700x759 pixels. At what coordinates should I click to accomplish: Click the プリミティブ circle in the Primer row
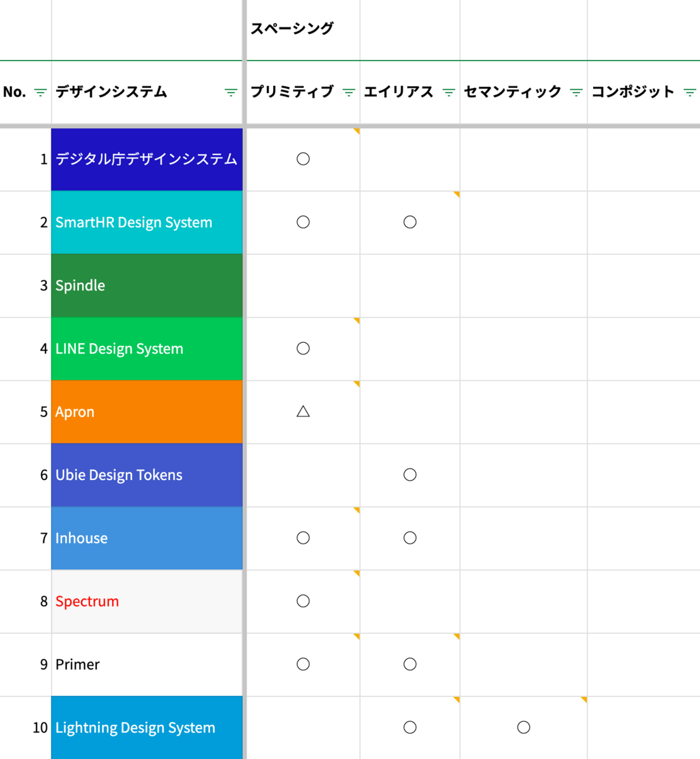tap(303, 665)
